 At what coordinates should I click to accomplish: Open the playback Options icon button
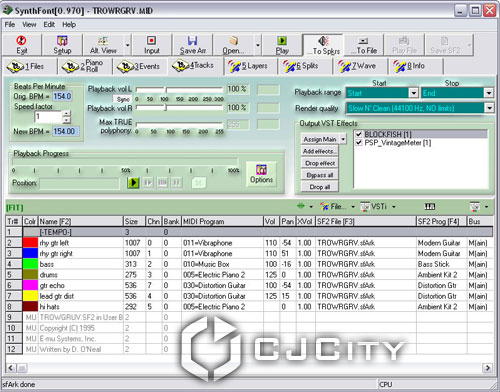coord(261,174)
